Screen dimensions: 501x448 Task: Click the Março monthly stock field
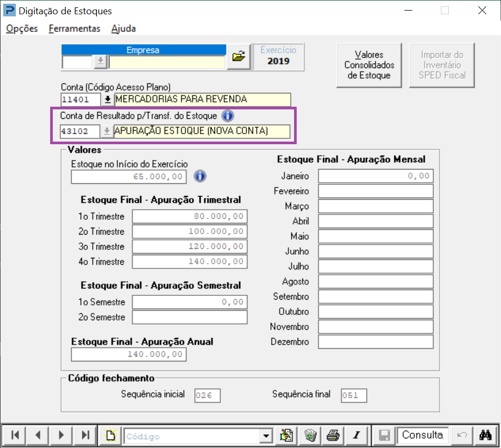[x=376, y=206]
